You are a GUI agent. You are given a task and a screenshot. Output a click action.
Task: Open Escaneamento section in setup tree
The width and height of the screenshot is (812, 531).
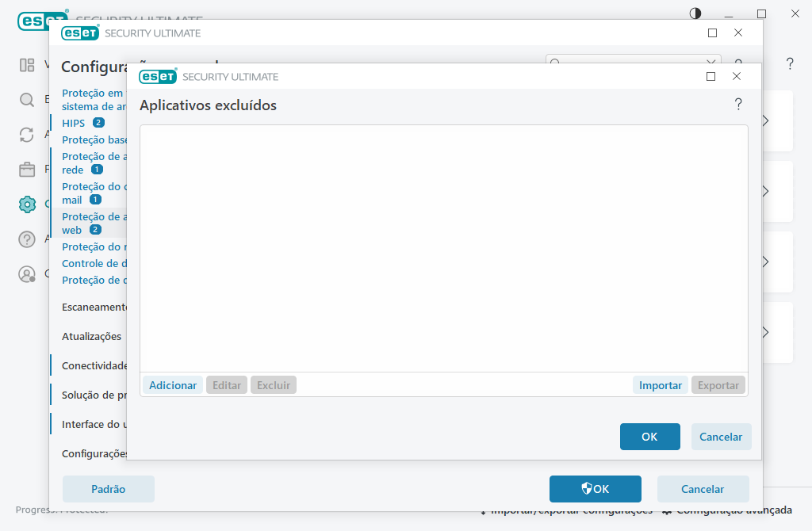tap(94, 307)
